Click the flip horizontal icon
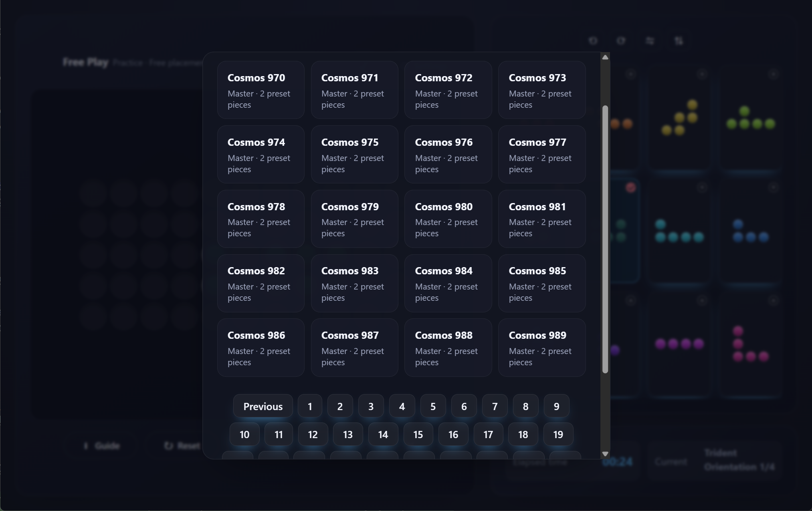Viewport: 812px width, 511px height. pyautogui.click(x=650, y=41)
